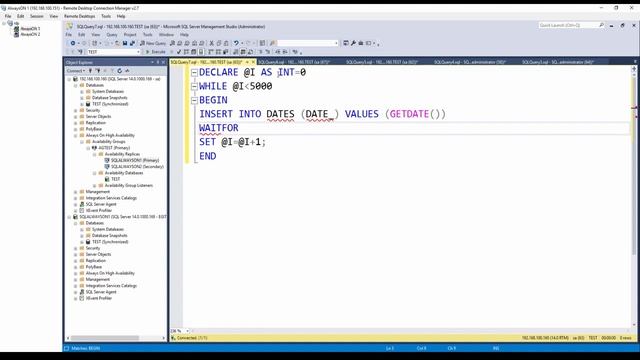Toggle IntelliSense Enabled button
640x360 pixels.
[x=201, y=52]
